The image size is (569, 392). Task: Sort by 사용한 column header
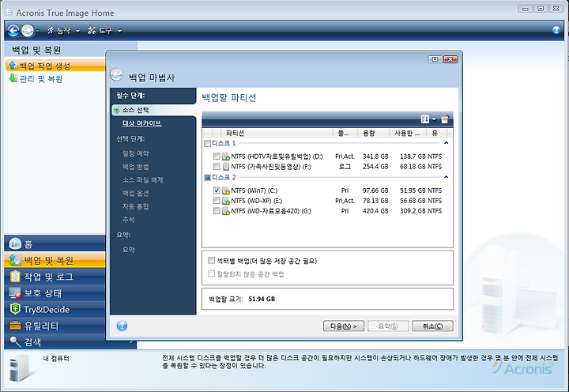tap(408, 134)
